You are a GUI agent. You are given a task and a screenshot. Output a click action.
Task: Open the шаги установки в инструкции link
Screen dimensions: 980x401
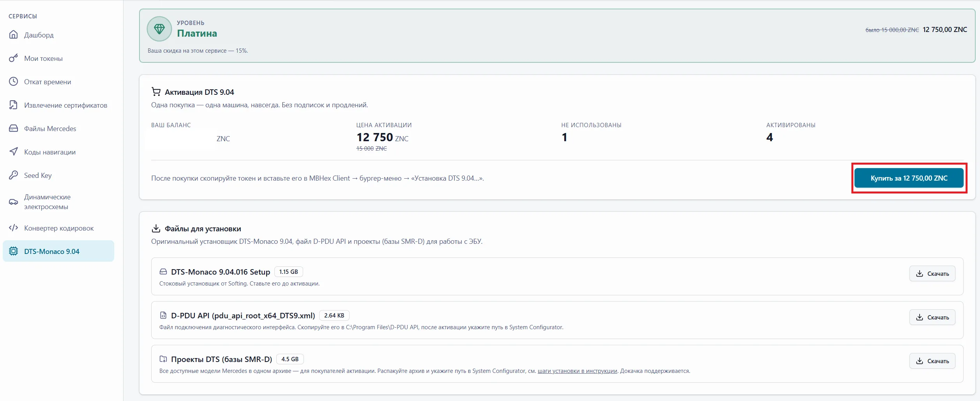click(x=577, y=371)
